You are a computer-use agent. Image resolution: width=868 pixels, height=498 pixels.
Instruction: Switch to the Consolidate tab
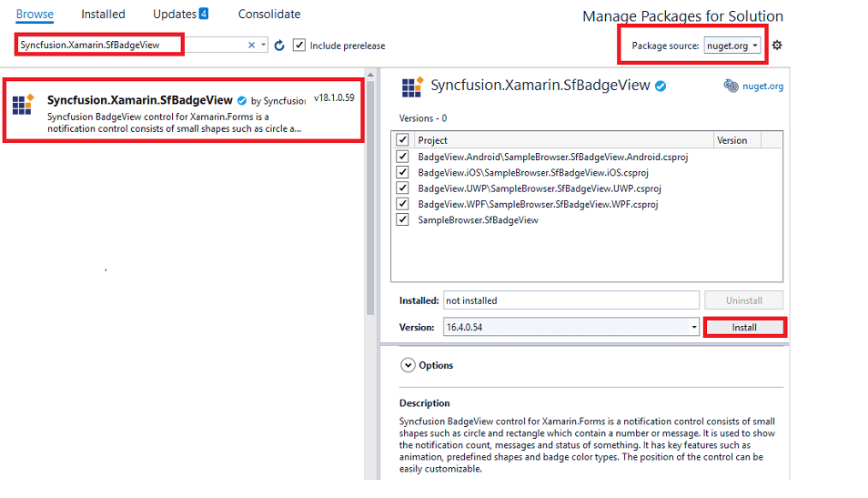pyautogui.click(x=269, y=15)
